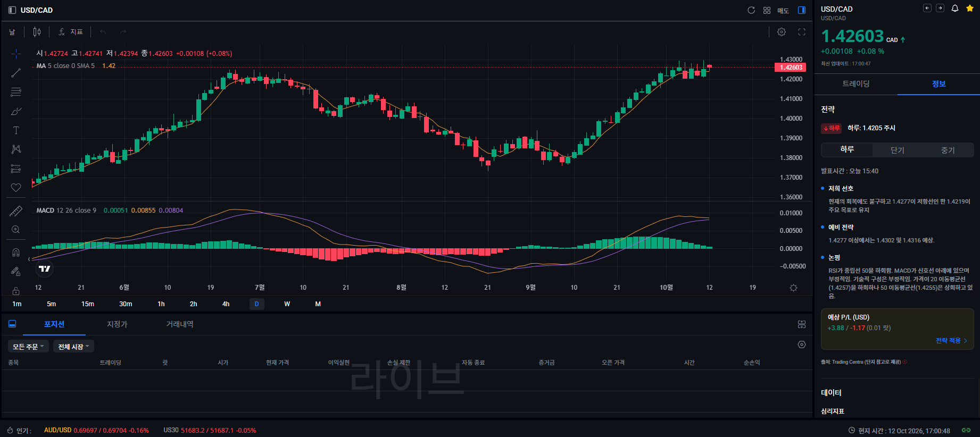The height and width of the screenshot is (437, 980).
Task: Toggle magnet mode for drawings
Action: tap(16, 253)
